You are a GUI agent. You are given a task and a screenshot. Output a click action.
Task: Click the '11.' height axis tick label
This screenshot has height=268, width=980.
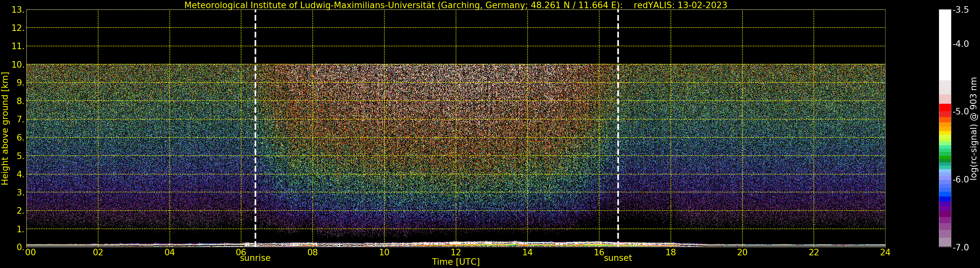[18, 47]
